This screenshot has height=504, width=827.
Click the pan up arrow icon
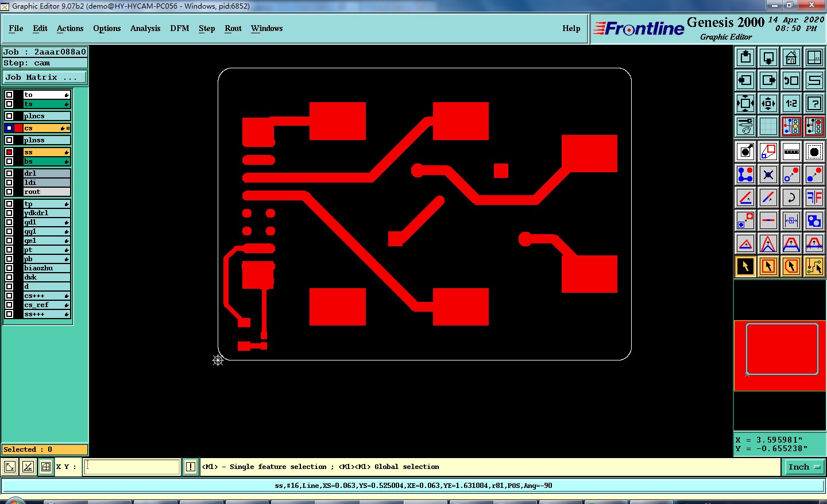coord(745,57)
